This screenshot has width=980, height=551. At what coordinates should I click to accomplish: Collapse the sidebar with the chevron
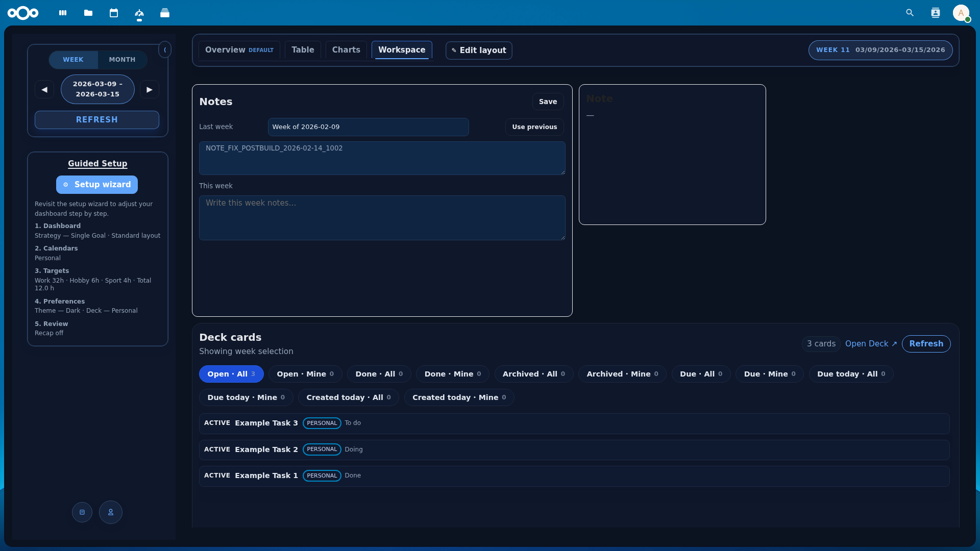pos(165,50)
